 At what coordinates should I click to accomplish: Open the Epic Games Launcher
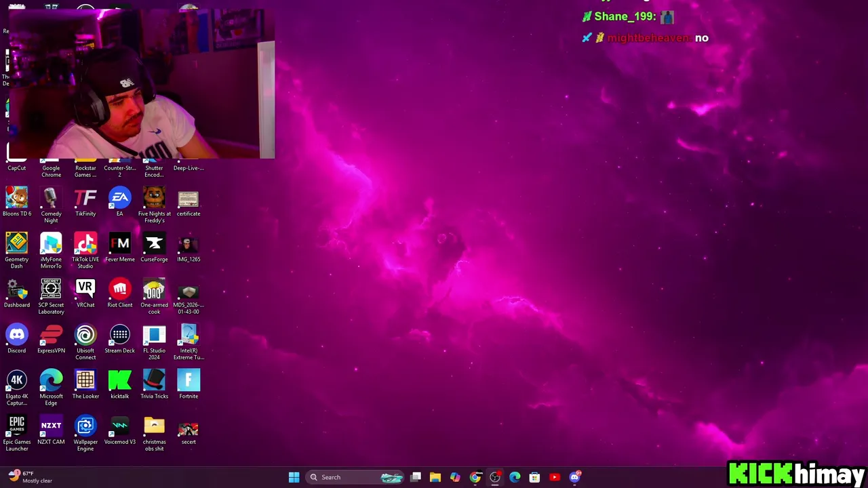(17, 433)
